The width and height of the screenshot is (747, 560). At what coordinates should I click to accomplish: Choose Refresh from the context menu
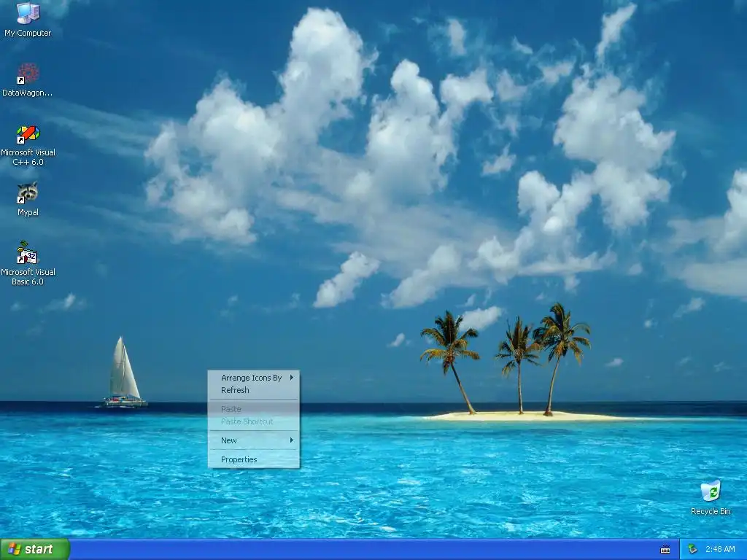(254, 390)
